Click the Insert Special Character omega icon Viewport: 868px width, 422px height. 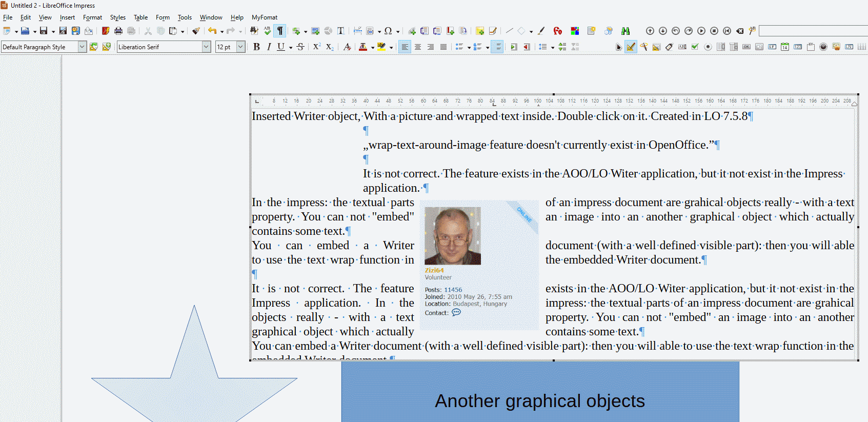(388, 31)
